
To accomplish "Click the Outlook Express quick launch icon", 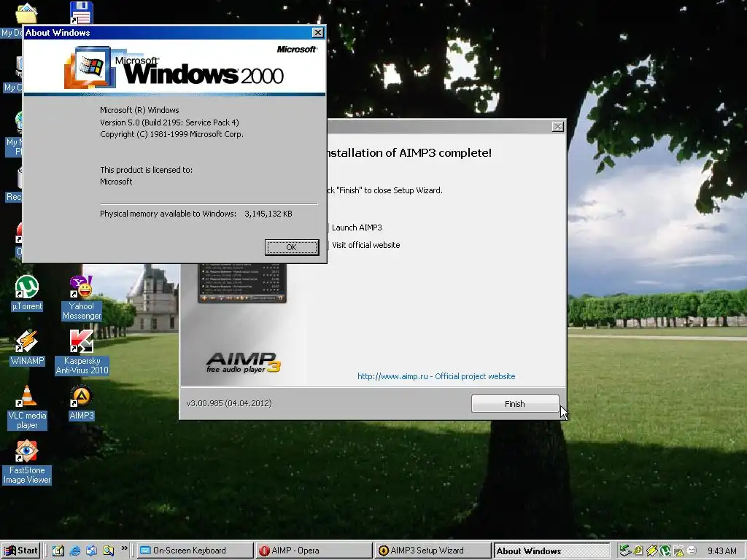I will click(91, 551).
